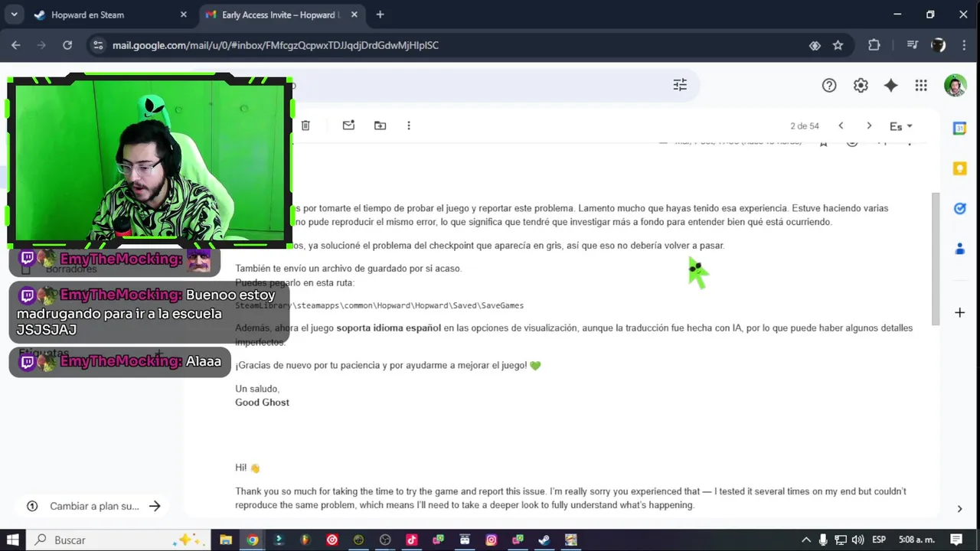Open the search filter options
980x551 pixels.
click(680, 85)
